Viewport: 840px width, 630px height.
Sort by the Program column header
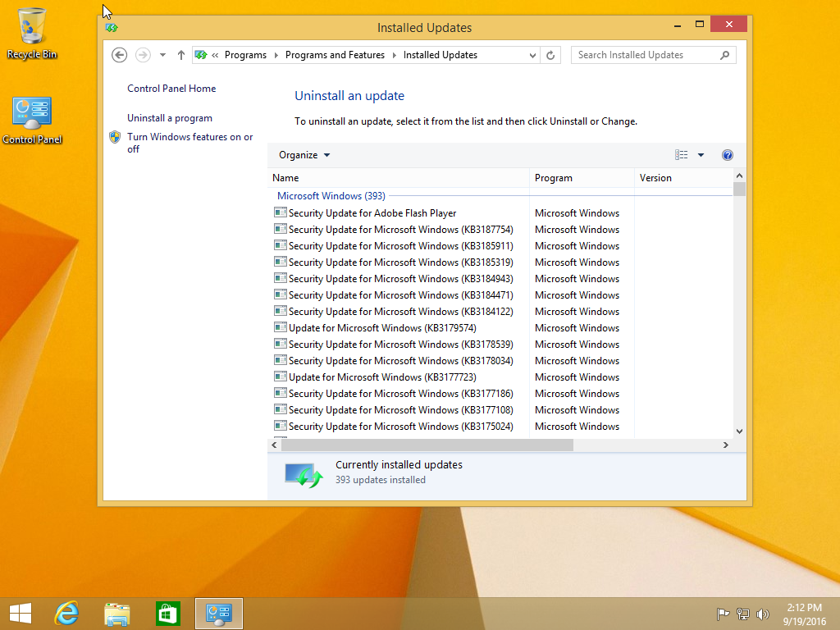[582, 178]
